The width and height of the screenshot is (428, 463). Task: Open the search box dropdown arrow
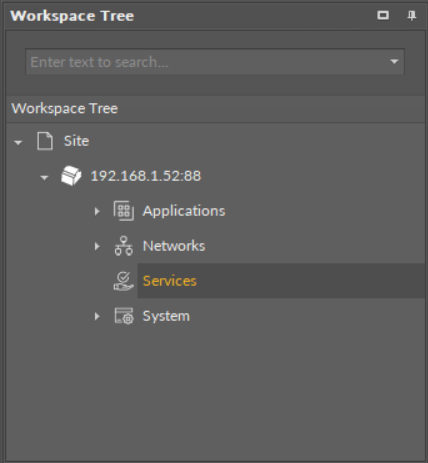coord(394,62)
